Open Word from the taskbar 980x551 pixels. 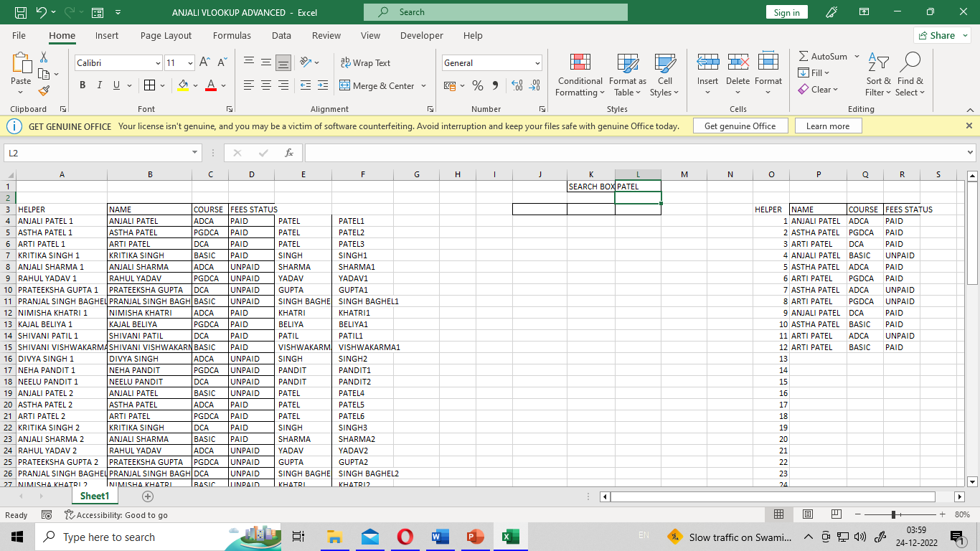tap(440, 537)
